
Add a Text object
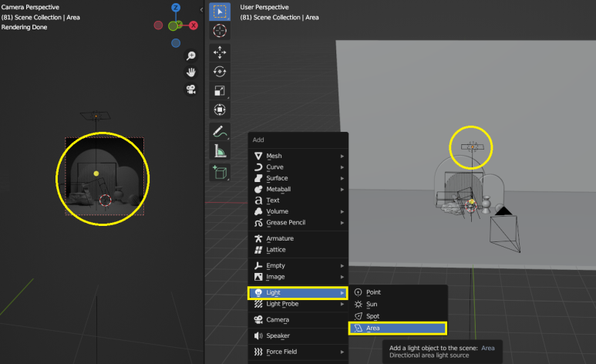coord(298,200)
